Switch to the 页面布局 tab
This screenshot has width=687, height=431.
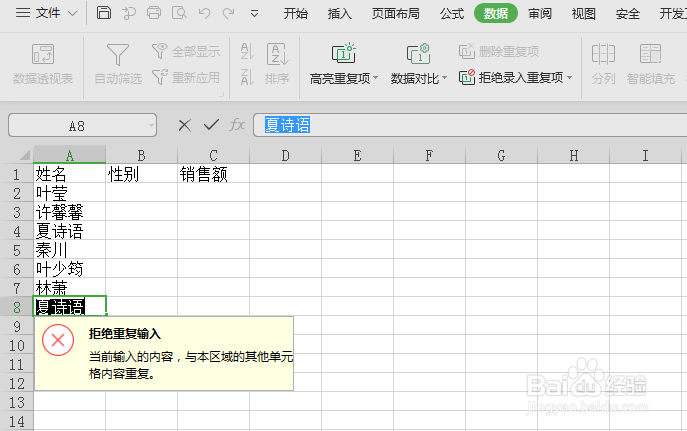(395, 14)
